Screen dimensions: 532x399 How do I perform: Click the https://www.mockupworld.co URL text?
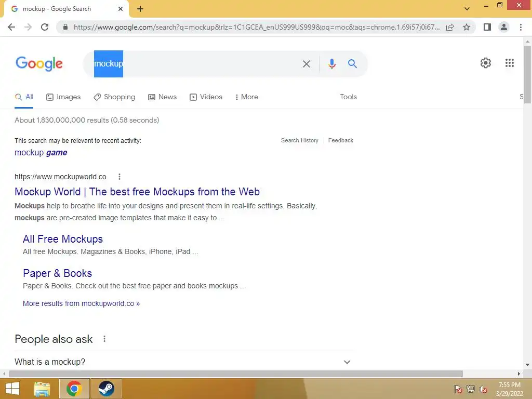(60, 177)
